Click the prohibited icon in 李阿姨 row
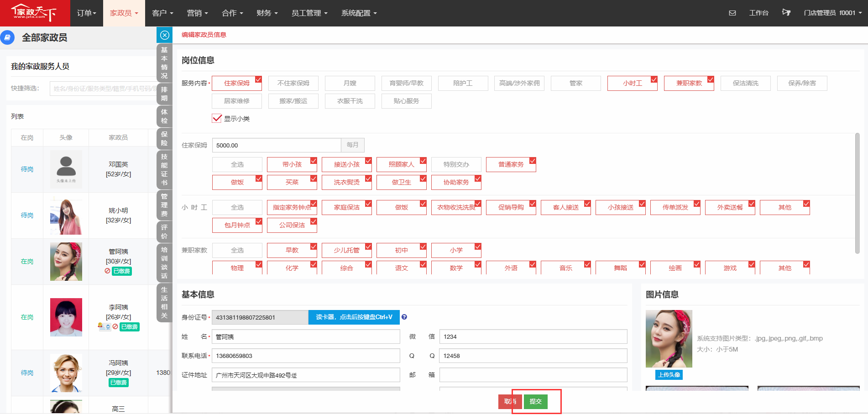Image resolution: width=868 pixels, height=415 pixels. [115, 326]
